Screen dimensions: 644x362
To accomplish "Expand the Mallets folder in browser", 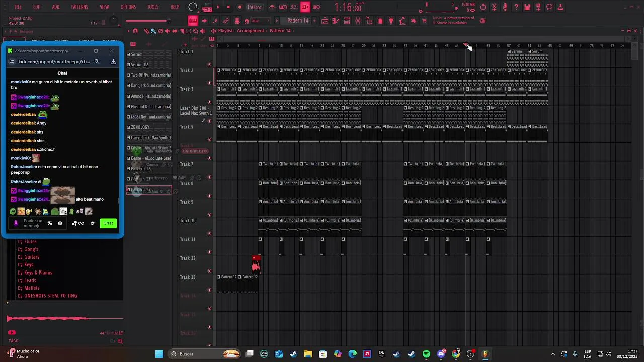I will [32, 288].
